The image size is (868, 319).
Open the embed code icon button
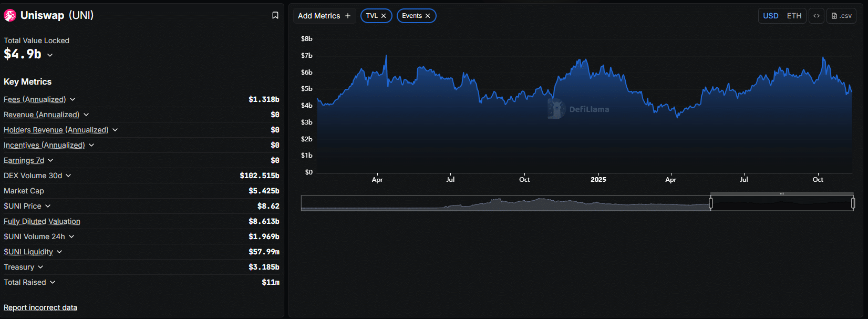tap(816, 16)
